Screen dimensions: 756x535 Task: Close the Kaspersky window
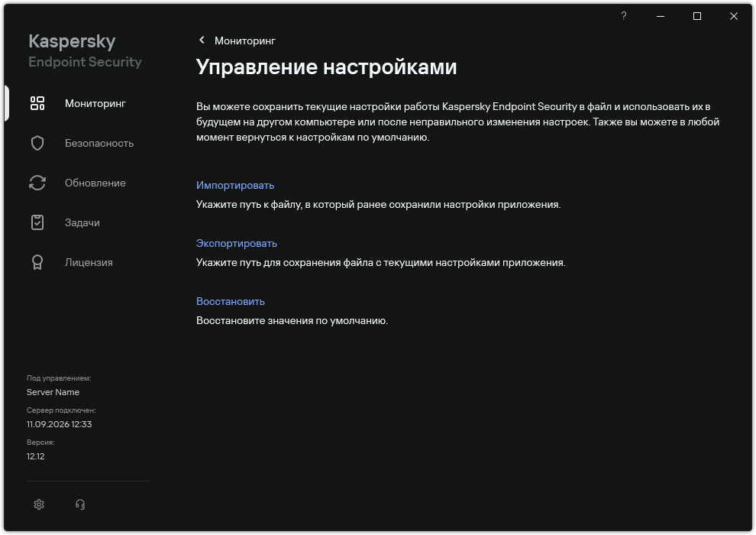pyautogui.click(x=733, y=16)
